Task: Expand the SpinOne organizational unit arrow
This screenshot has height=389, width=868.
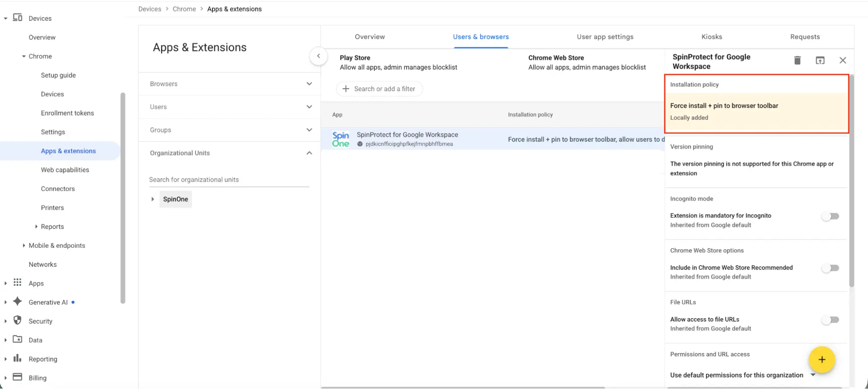Action: pyautogui.click(x=152, y=199)
